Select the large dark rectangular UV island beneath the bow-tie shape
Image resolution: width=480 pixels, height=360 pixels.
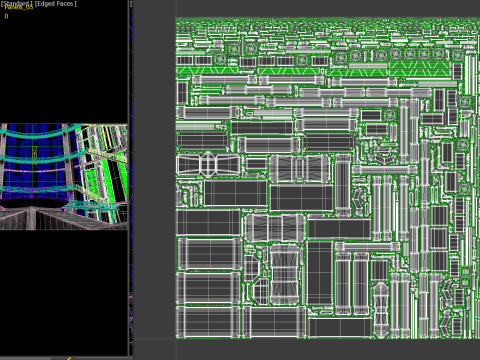coord(236,193)
